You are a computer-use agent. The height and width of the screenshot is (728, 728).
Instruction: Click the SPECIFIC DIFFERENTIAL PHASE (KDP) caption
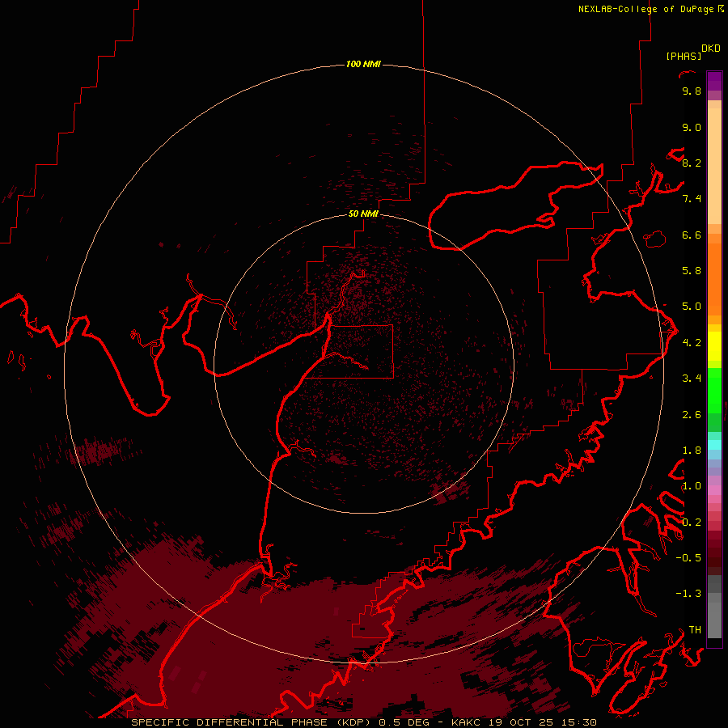click(252, 722)
